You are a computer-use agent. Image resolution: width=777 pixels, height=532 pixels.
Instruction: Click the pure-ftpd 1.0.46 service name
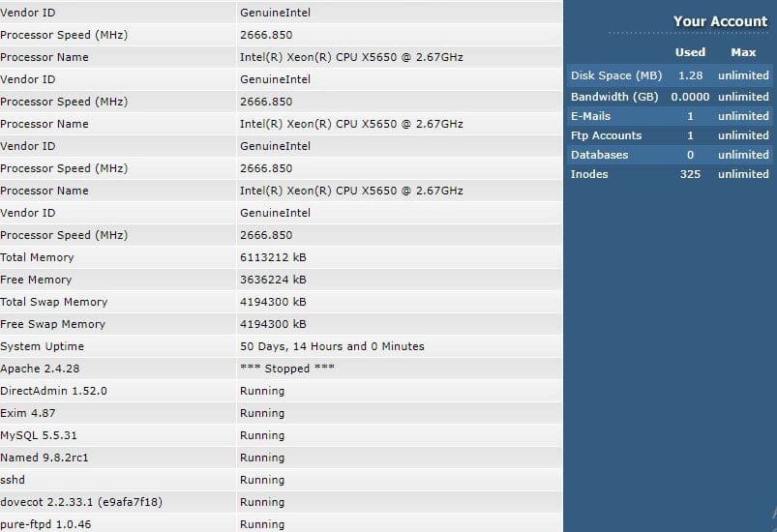(x=45, y=524)
